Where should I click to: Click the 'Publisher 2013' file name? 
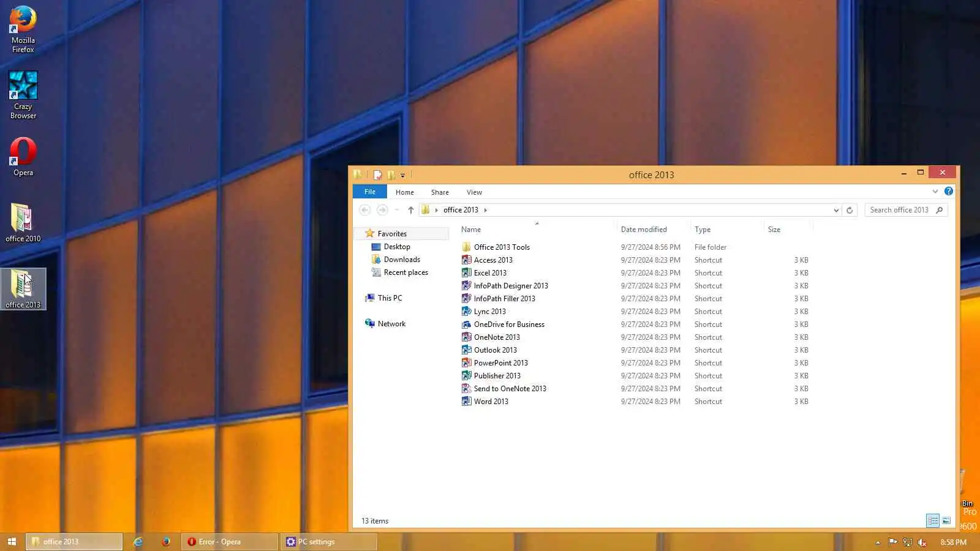click(x=497, y=376)
